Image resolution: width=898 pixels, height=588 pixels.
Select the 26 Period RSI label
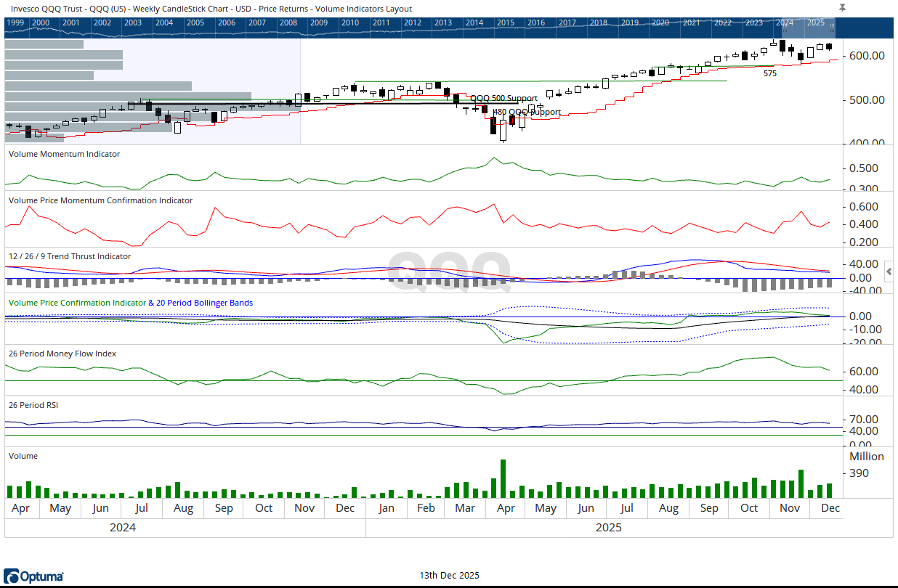coord(33,405)
